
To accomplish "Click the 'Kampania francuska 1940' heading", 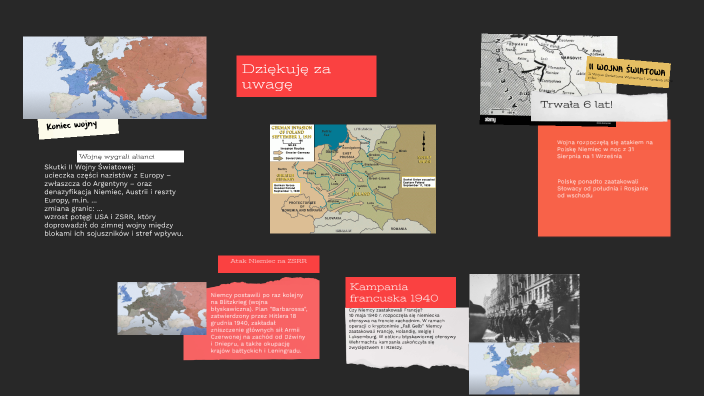I will point(400,292).
